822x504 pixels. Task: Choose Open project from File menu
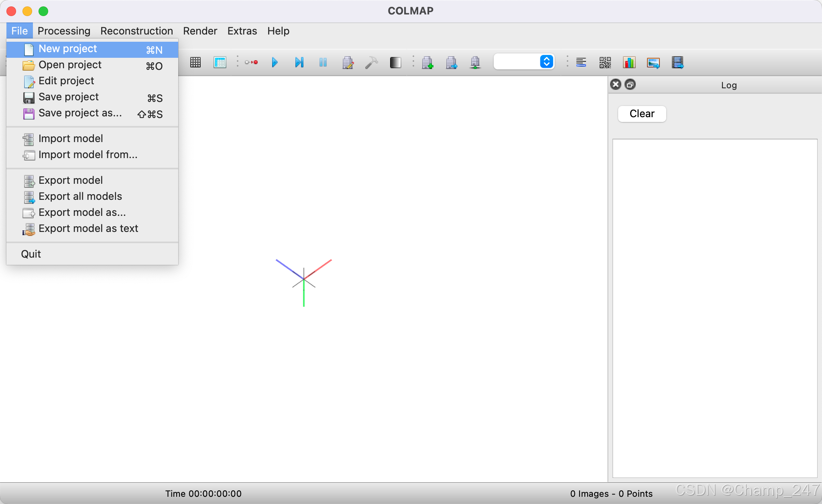70,65
